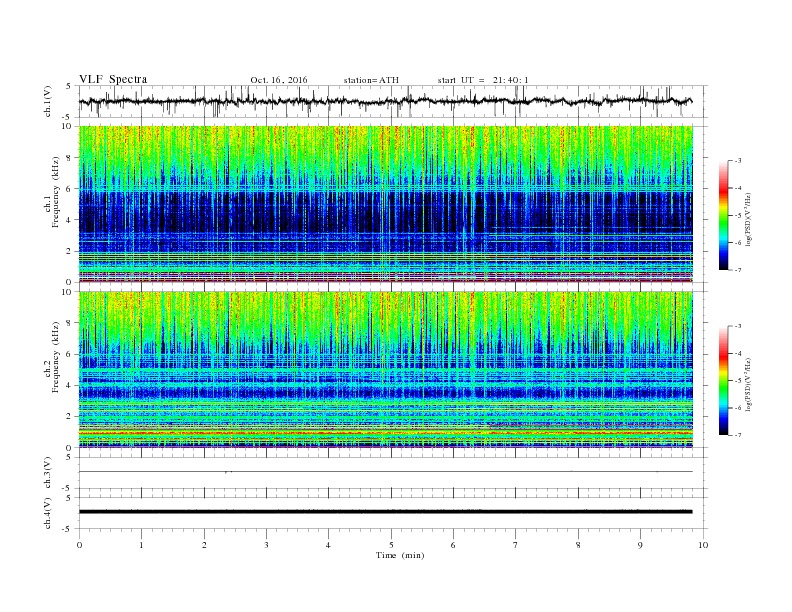792x612 pixels.
Task: Click the thick black ch.4 voltage trace
Action: (x=385, y=512)
